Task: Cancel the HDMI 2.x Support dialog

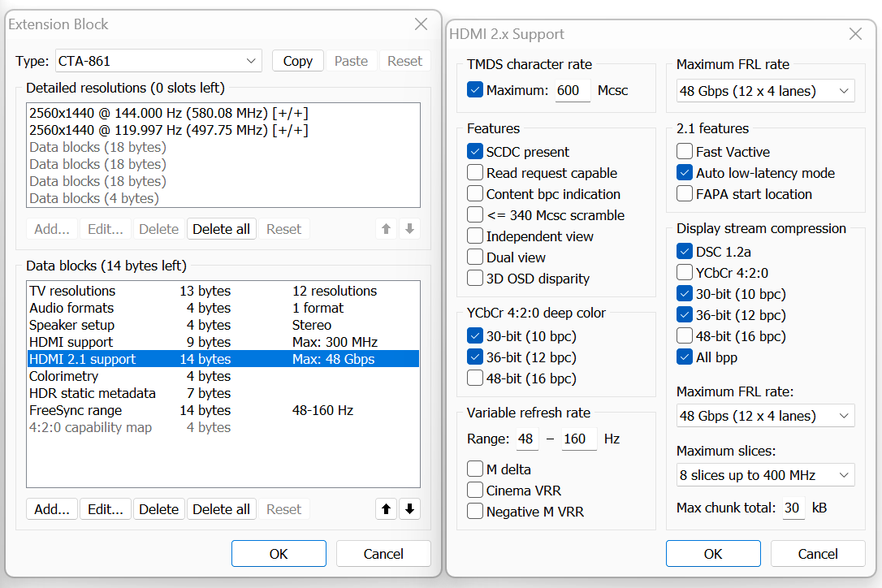Action: pyautogui.click(x=818, y=554)
